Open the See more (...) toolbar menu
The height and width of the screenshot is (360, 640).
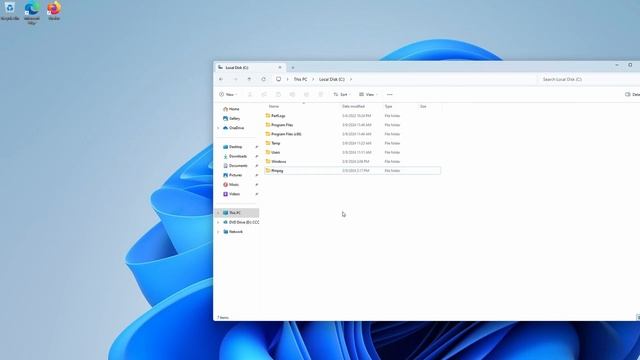click(x=389, y=95)
